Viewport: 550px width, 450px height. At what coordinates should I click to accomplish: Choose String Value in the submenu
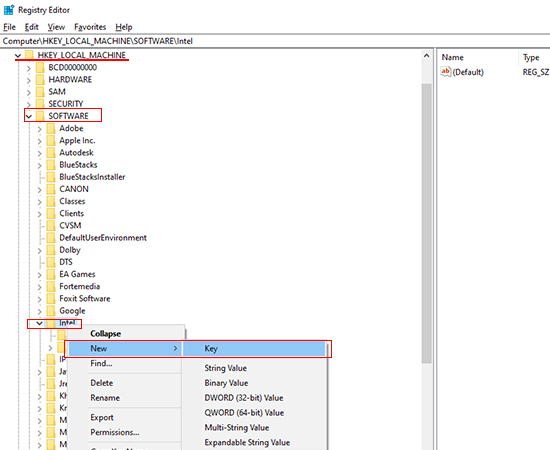(255, 368)
